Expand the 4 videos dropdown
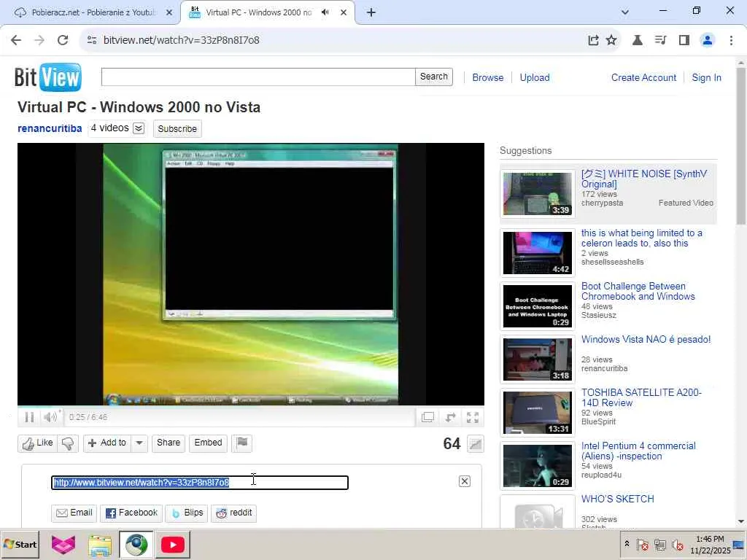The height and width of the screenshot is (560, 747). point(139,128)
